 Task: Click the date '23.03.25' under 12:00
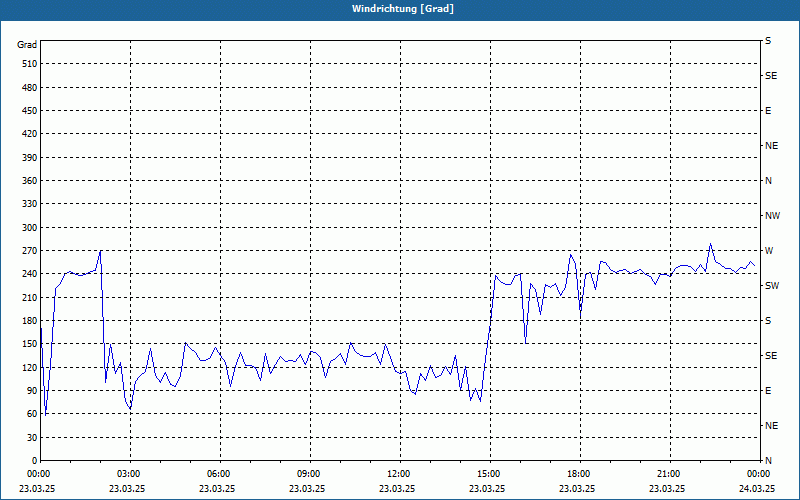pos(397,489)
